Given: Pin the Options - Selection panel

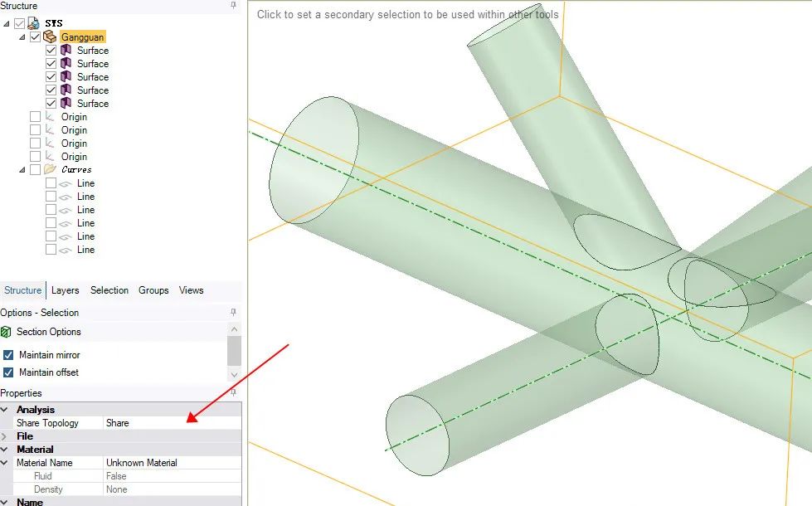Looking at the screenshot, I should 234,312.
